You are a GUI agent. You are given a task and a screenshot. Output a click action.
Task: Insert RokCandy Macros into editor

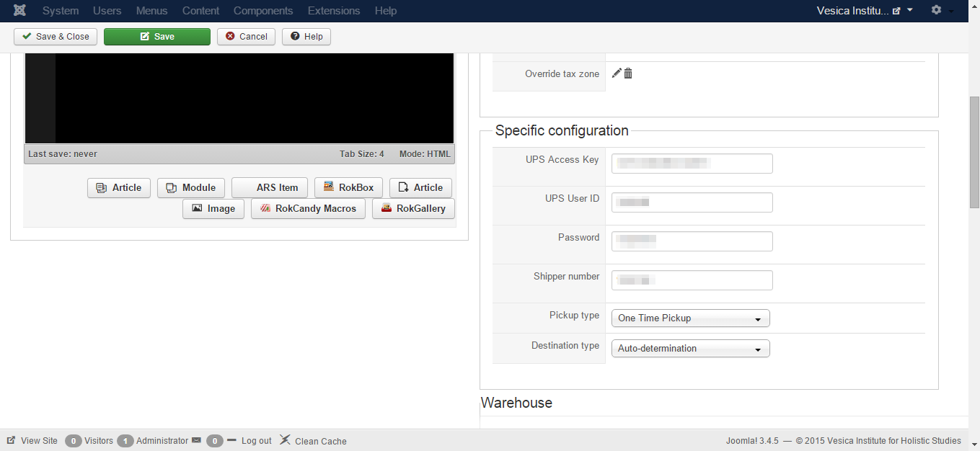[x=308, y=209]
